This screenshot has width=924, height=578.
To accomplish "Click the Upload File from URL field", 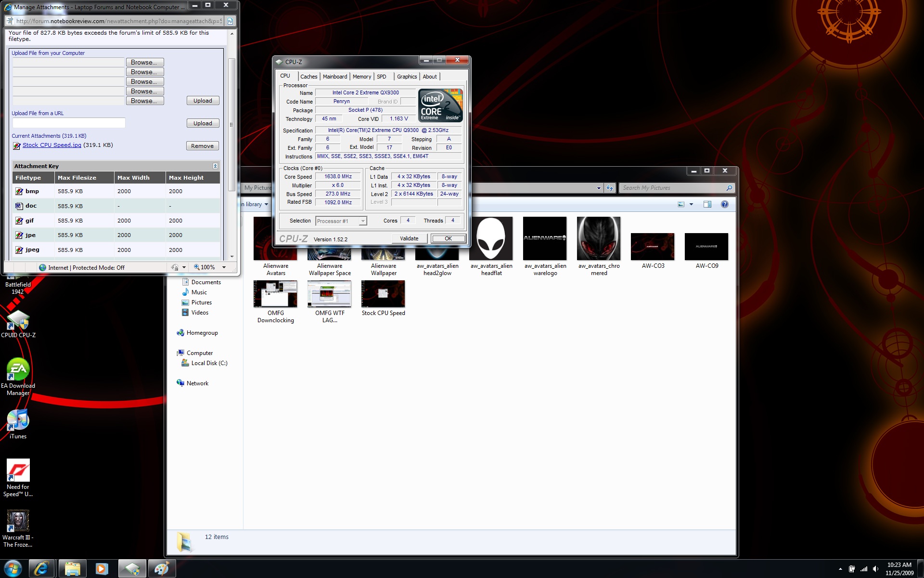I will coord(69,123).
